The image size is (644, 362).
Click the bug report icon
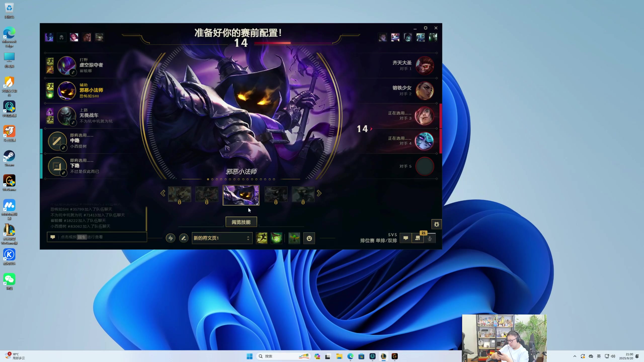[x=436, y=224]
